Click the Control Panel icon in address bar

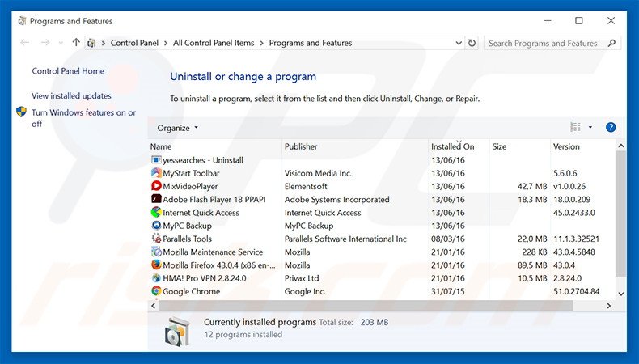(x=91, y=43)
